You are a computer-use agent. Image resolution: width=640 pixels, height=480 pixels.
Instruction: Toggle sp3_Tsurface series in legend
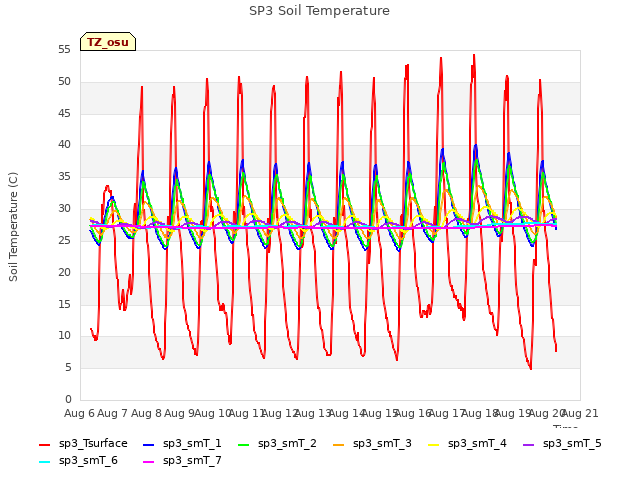(x=83, y=444)
